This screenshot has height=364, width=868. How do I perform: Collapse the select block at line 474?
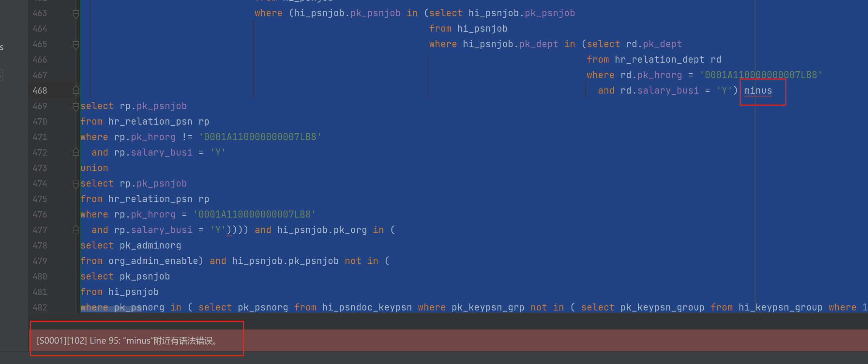76,183
